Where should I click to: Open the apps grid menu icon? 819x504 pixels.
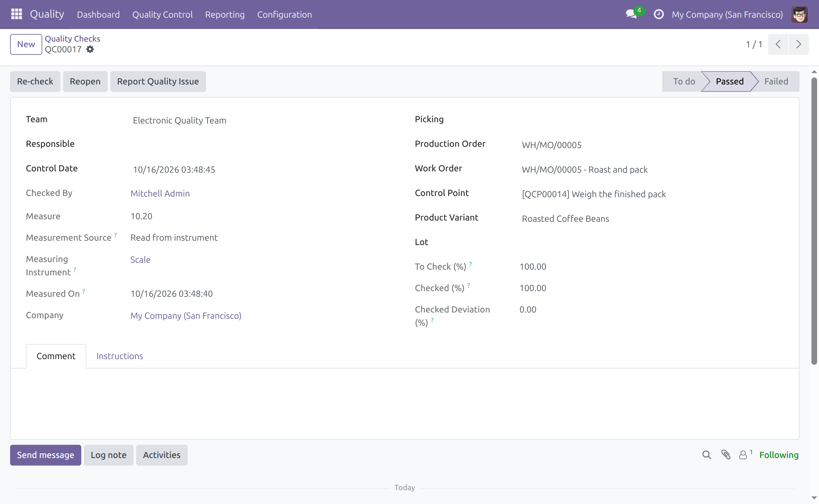click(x=16, y=14)
